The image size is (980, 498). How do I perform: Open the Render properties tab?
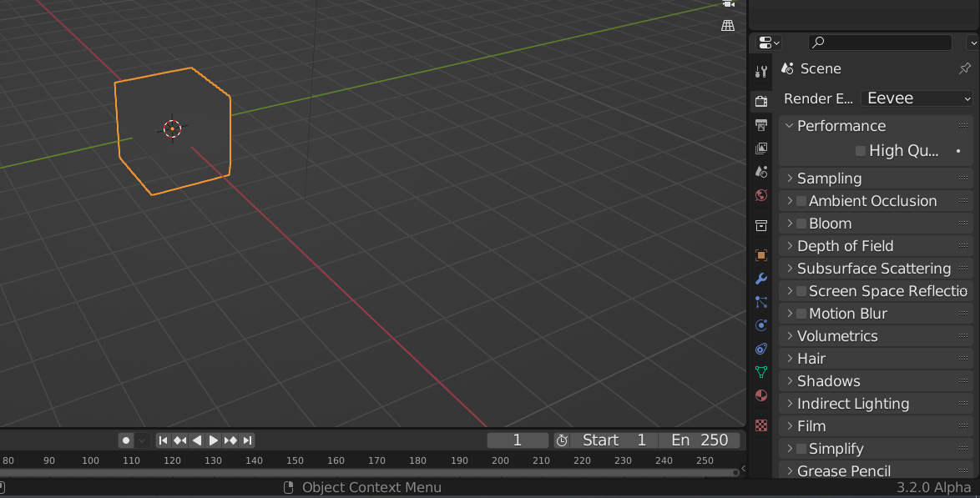pyautogui.click(x=760, y=101)
